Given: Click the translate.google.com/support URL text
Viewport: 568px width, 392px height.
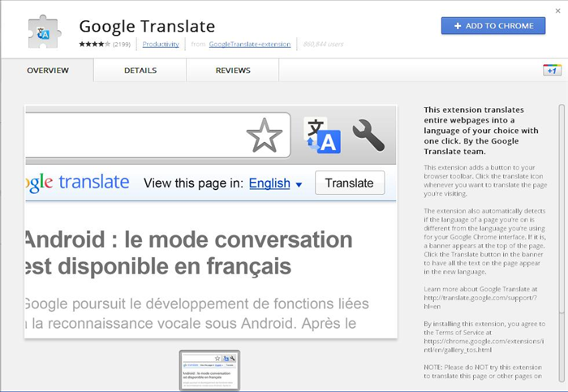Looking at the screenshot, I should click(480, 302).
